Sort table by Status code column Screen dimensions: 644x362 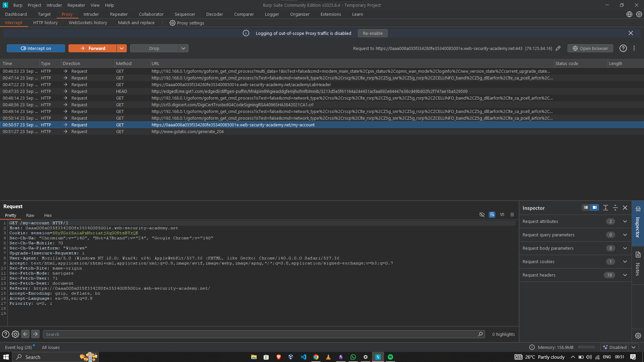(580, 63)
